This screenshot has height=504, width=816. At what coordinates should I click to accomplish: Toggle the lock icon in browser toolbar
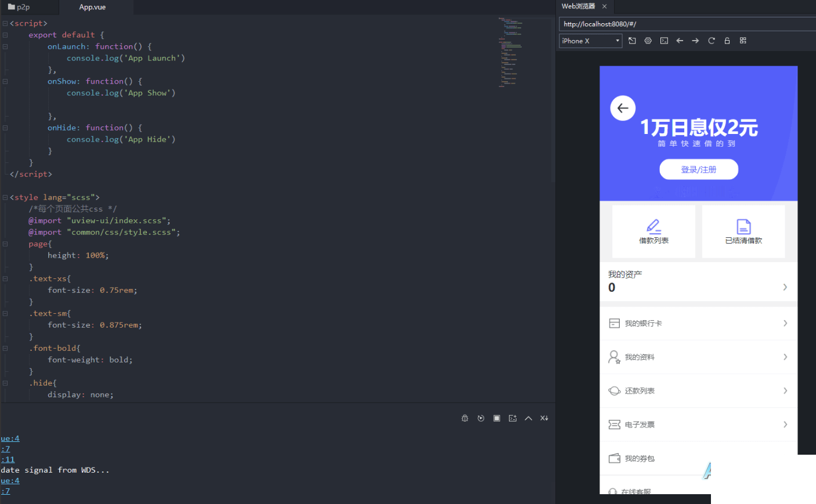click(727, 41)
